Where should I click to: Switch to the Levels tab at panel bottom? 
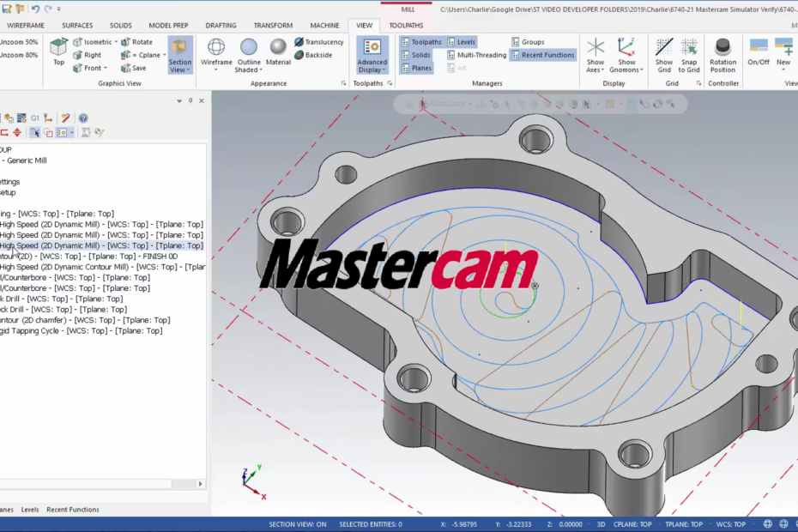[29, 510]
